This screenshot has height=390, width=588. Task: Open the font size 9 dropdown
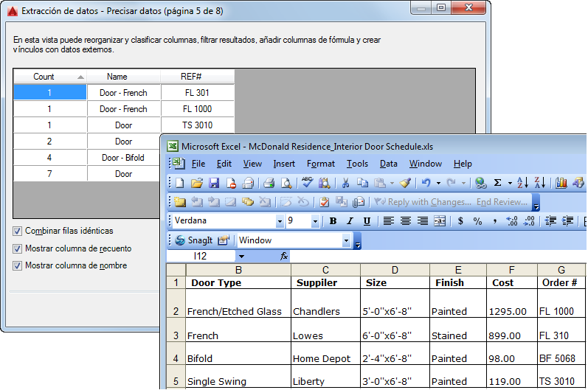(x=315, y=221)
